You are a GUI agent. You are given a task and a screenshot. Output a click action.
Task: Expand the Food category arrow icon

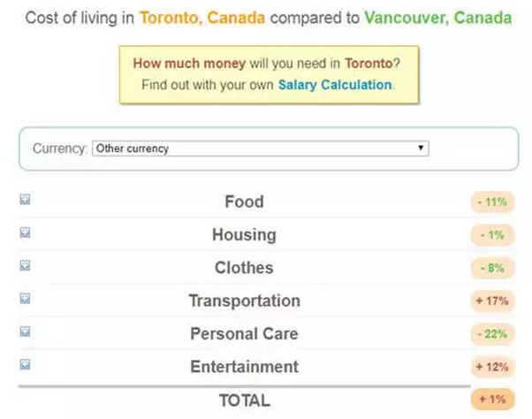25,200
